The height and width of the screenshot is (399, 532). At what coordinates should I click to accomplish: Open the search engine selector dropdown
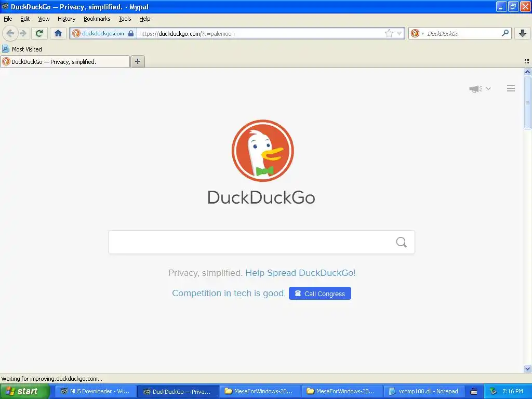[x=417, y=33]
